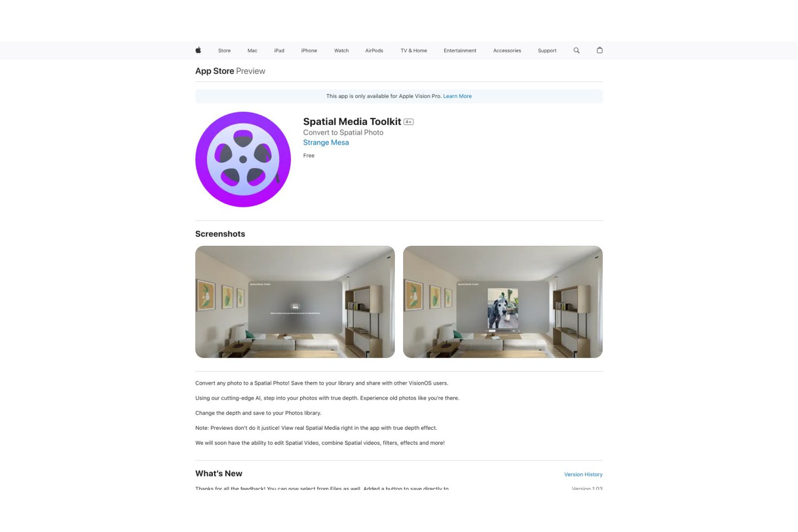Click the Spatial Media Toolkit app icon
Screen dimensions: 798x532
coord(243,159)
